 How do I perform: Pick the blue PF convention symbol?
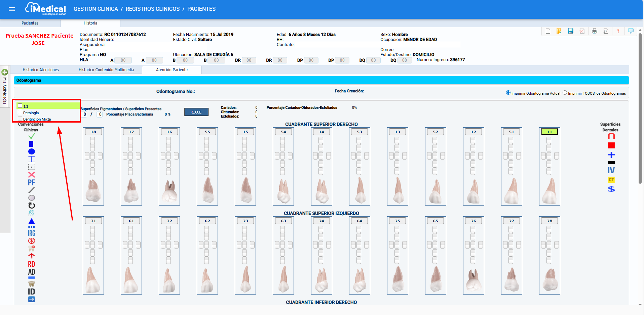[32, 182]
